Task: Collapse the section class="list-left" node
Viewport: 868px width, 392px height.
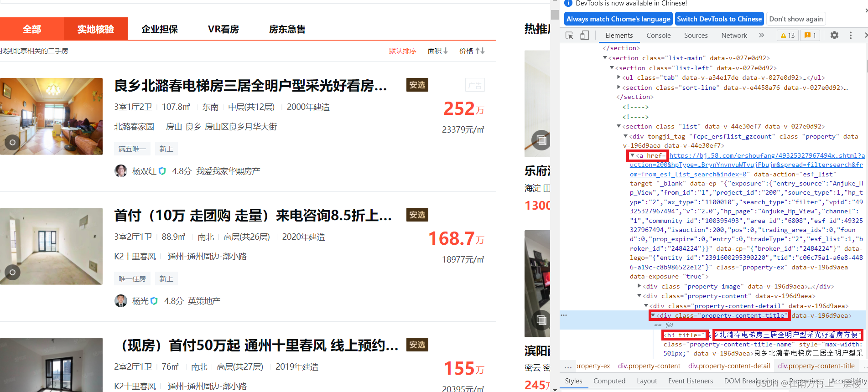Action: tap(612, 68)
